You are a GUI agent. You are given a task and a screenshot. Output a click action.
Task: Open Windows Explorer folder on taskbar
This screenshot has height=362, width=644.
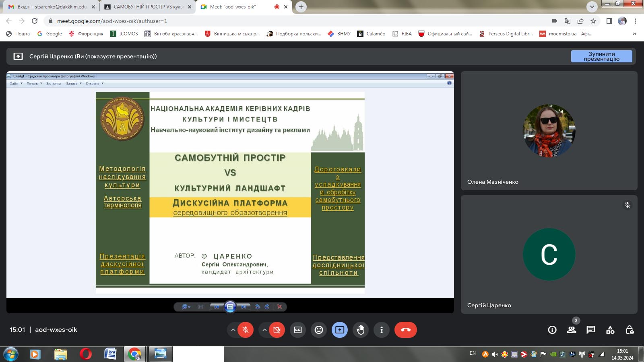click(60, 354)
